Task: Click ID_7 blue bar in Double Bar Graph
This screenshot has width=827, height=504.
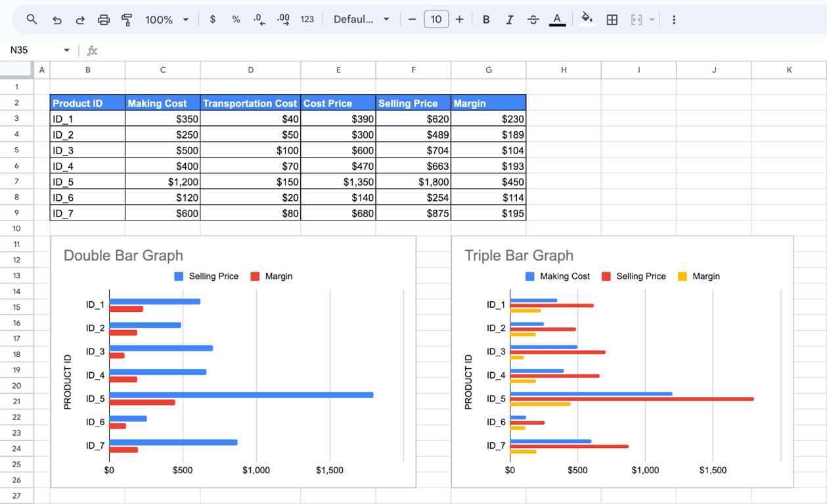Action: [173, 442]
